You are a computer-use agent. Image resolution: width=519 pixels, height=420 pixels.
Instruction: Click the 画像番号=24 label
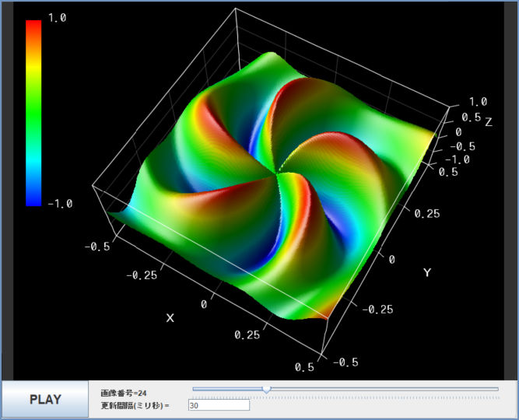124,394
